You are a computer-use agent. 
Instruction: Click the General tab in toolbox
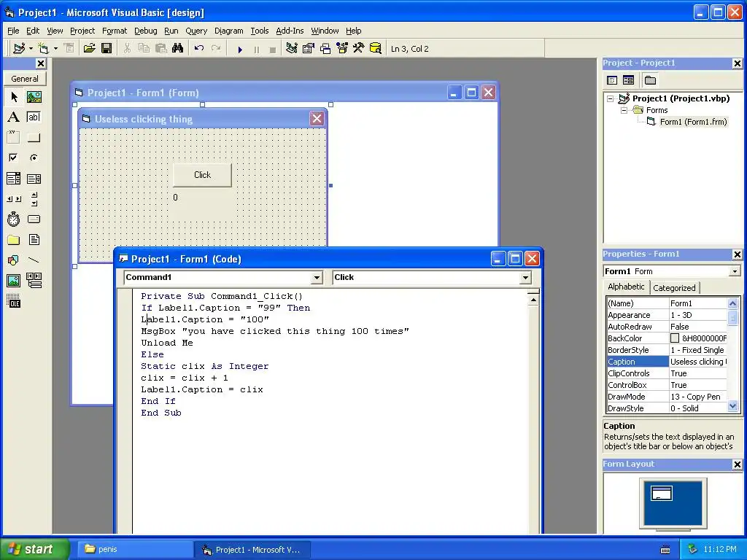25,79
